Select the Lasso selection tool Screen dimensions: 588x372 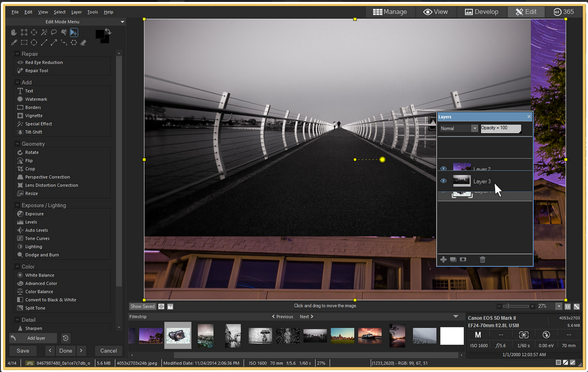tap(54, 32)
